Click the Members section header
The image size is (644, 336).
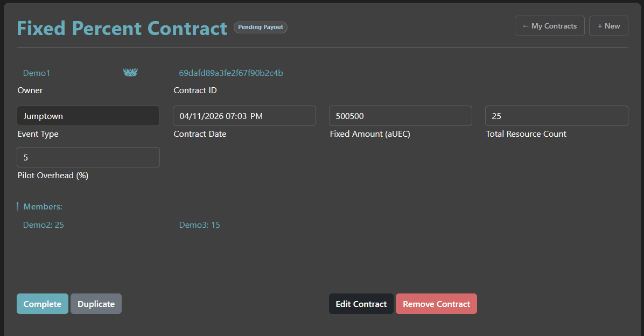[x=42, y=206]
